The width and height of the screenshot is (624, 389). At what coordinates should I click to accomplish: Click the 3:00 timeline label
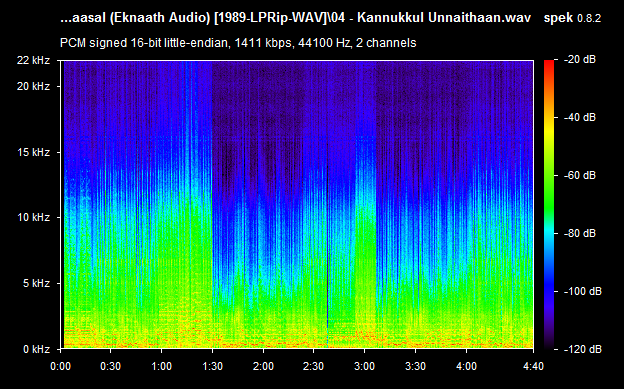click(365, 366)
